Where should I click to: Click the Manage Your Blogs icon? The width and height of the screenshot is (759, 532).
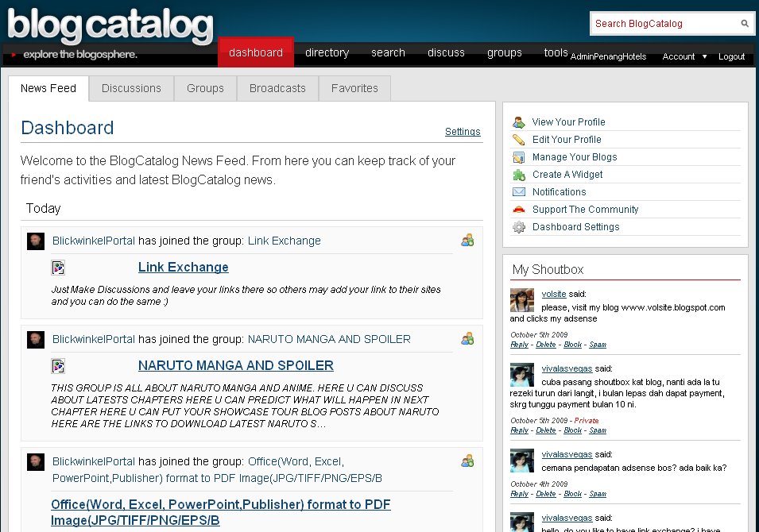click(x=518, y=157)
